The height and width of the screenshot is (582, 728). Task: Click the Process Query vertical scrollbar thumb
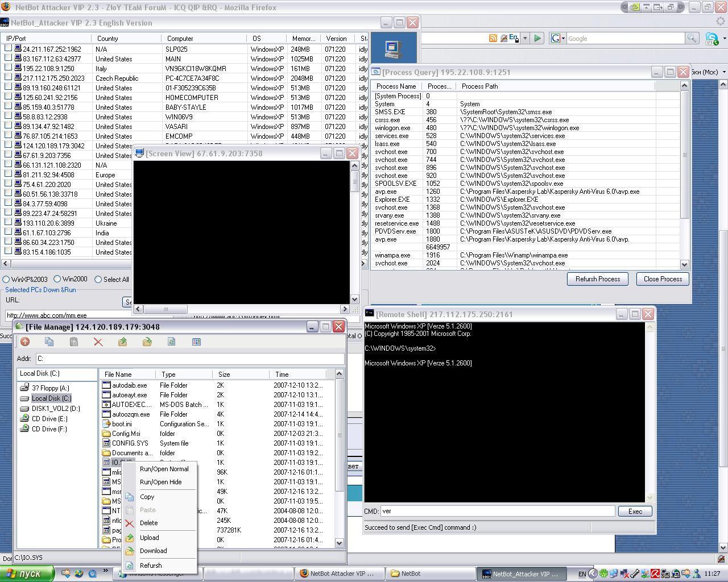click(x=684, y=155)
